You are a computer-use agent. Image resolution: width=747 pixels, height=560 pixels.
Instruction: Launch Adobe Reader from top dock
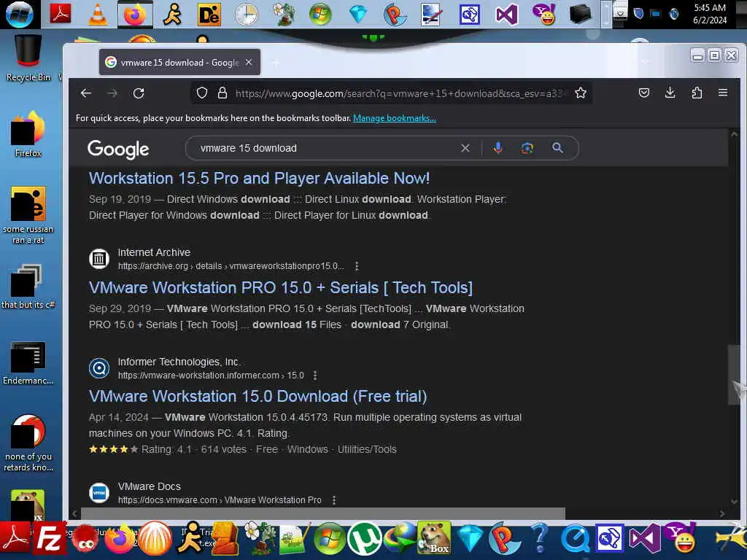coord(61,13)
